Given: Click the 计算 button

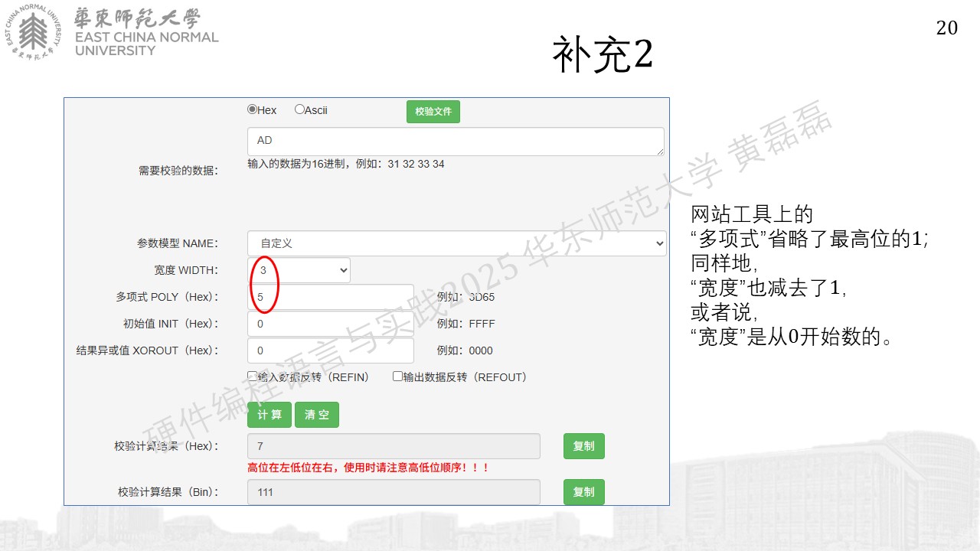Looking at the screenshot, I should (x=269, y=415).
